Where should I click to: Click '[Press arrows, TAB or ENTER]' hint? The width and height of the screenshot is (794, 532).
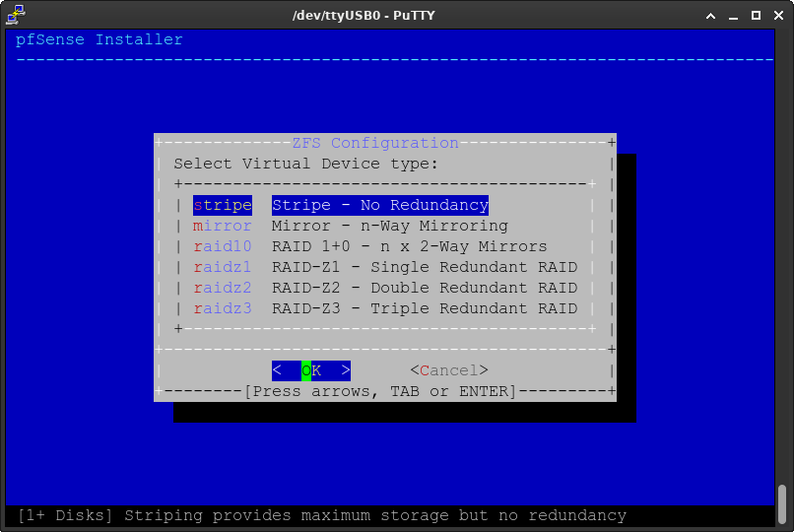click(380, 391)
